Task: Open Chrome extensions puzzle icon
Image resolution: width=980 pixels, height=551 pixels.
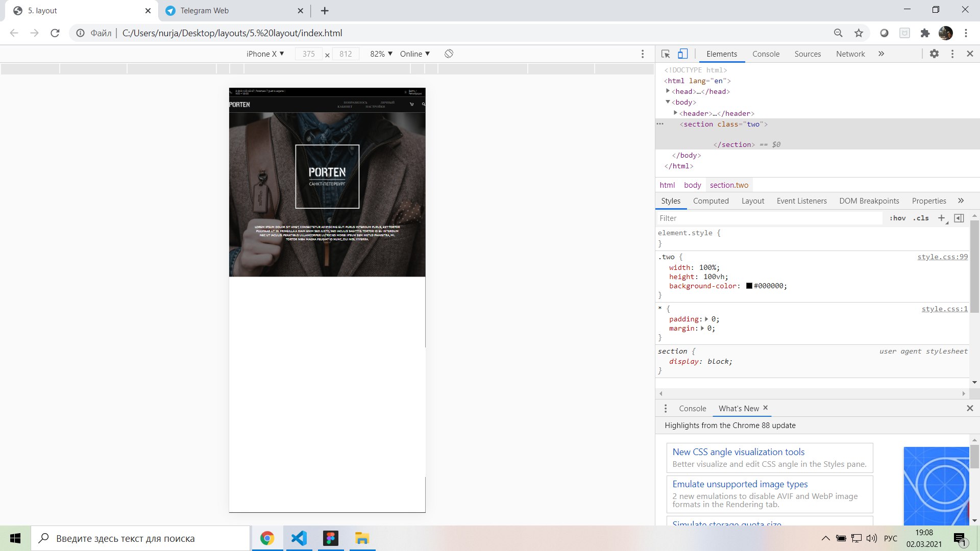Action: coord(925,33)
